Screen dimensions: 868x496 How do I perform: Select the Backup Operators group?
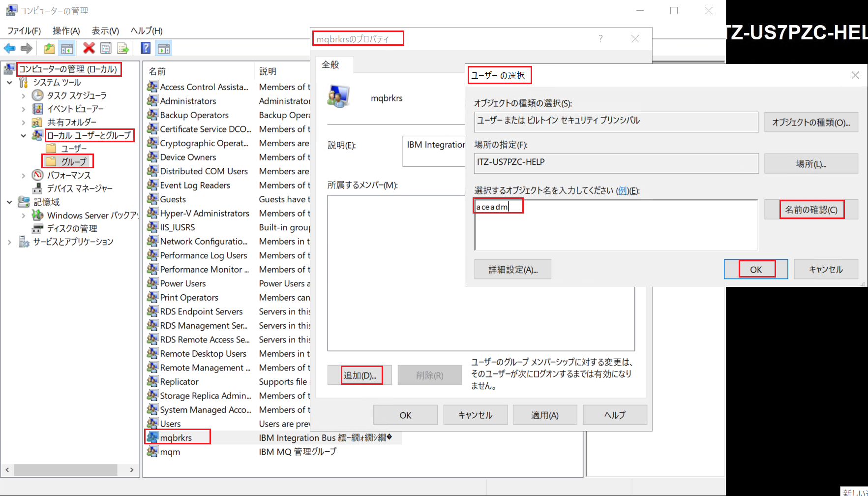pos(194,115)
